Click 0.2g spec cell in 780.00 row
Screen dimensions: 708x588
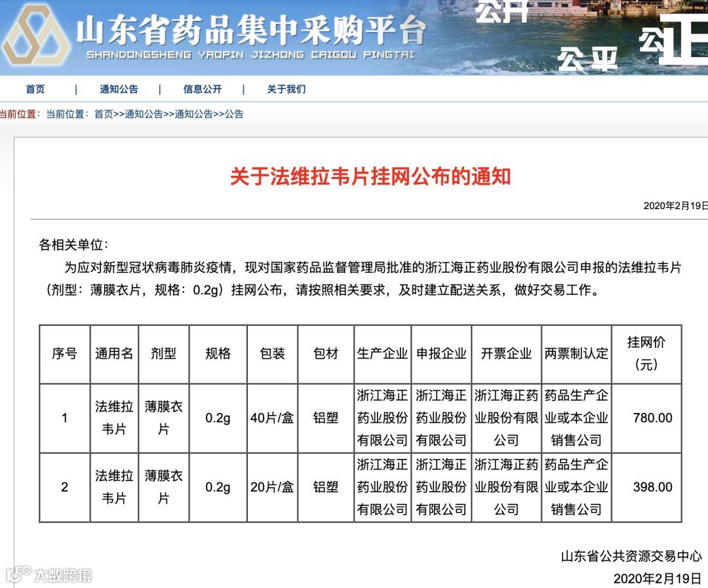[x=218, y=418]
